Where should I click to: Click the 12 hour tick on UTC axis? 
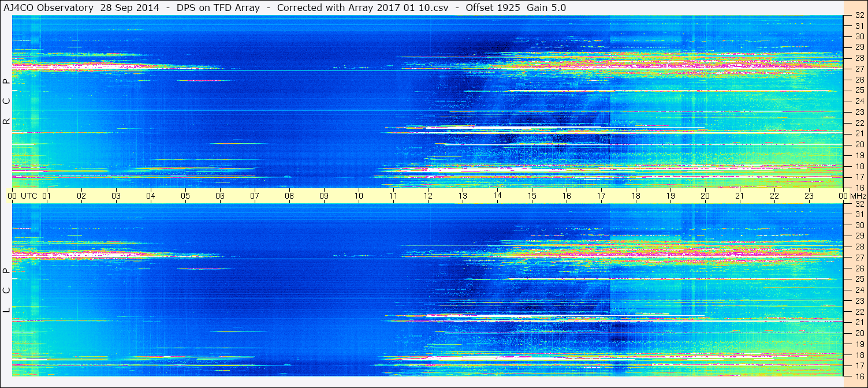click(428, 196)
